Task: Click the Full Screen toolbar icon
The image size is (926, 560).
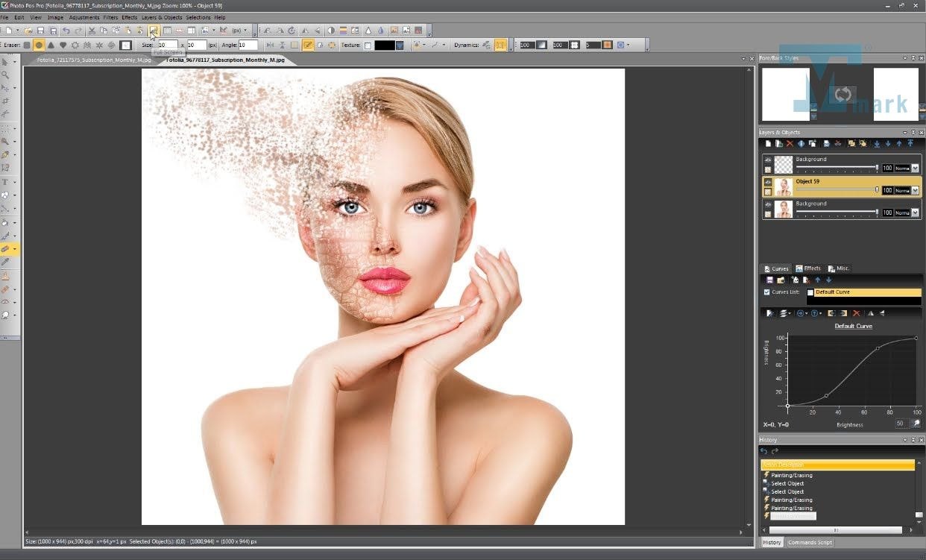Action: (154, 31)
